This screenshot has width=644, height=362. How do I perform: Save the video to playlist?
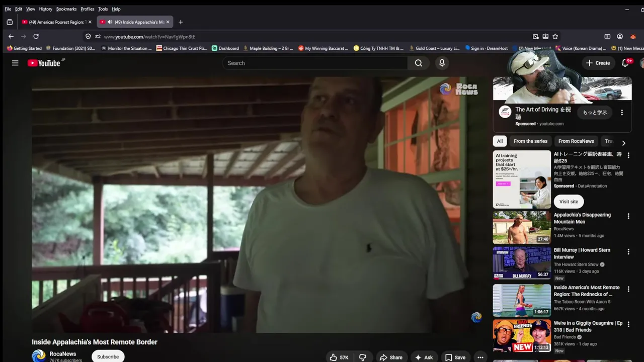pos(455,357)
